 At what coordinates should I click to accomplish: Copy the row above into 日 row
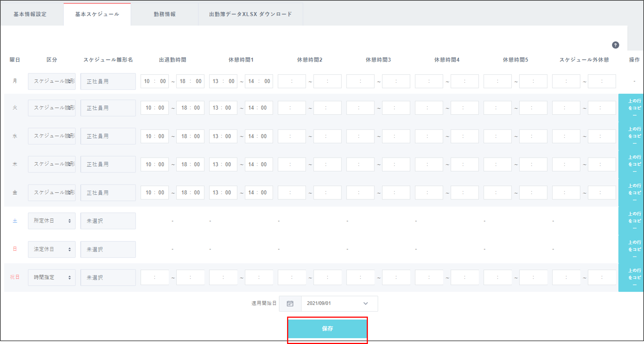(x=631, y=249)
